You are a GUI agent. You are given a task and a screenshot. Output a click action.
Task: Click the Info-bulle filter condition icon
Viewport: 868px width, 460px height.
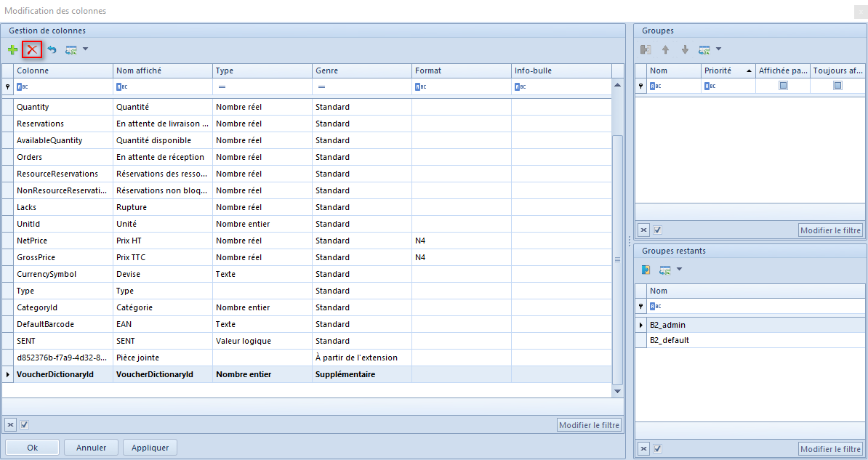click(x=521, y=86)
